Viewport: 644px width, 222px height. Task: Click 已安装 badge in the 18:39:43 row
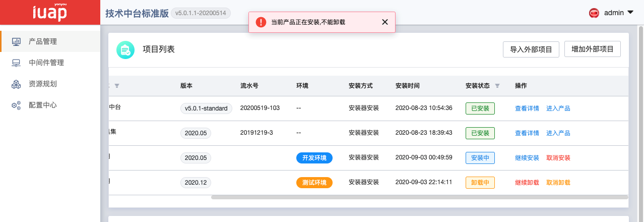click(x=480, y=133)
